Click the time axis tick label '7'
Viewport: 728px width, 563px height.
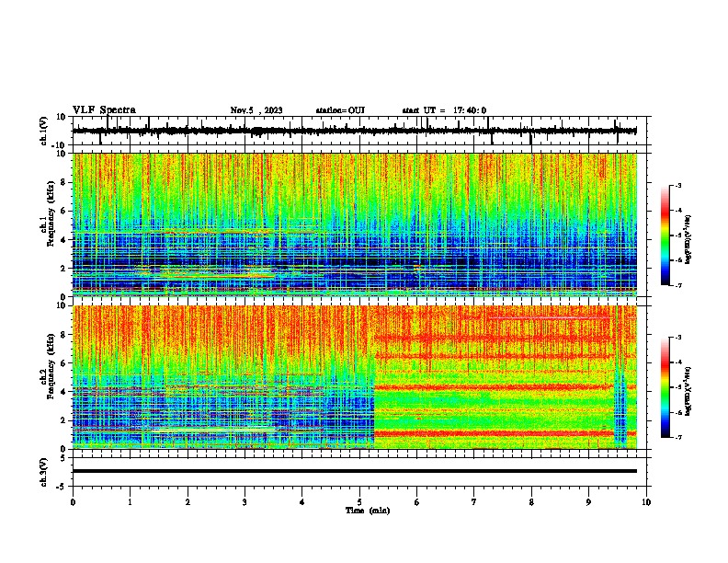(474, 502)
